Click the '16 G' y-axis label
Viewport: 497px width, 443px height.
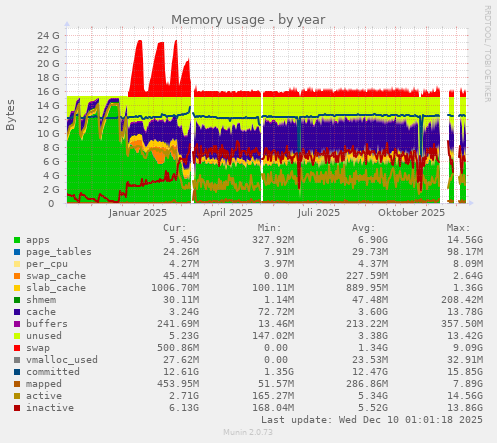[48, 91]
